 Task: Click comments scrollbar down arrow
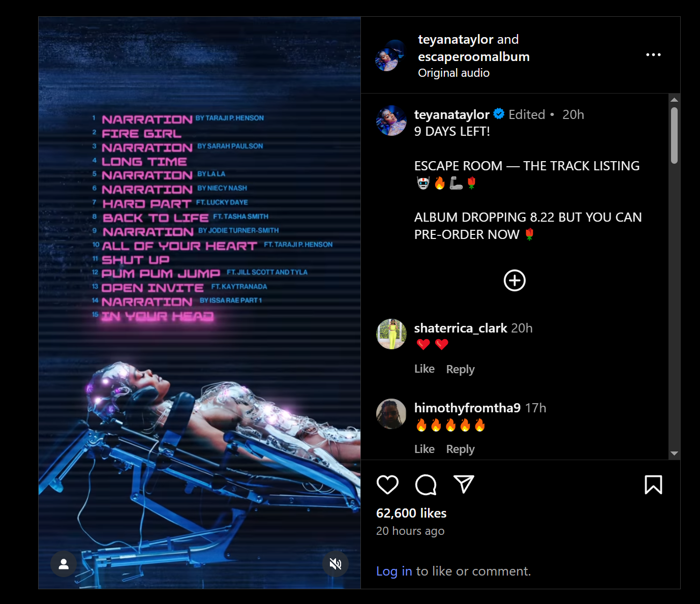[675, 454]
